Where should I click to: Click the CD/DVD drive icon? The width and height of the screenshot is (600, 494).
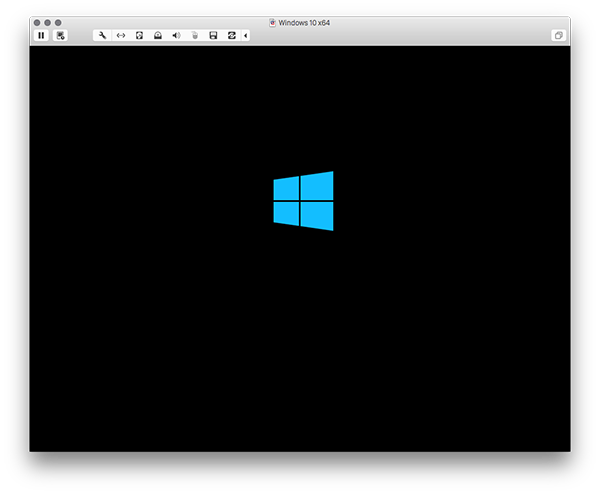[158, 36]
